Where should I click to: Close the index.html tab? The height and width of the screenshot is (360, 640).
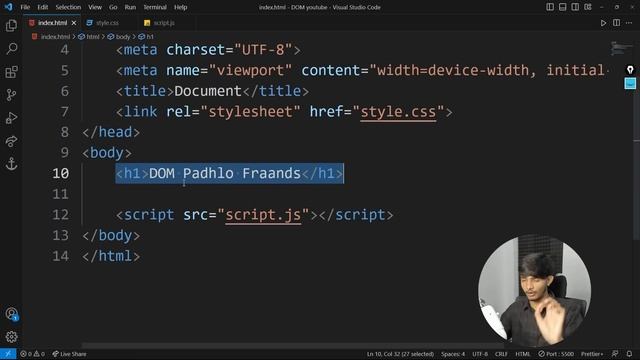point(74,23)
